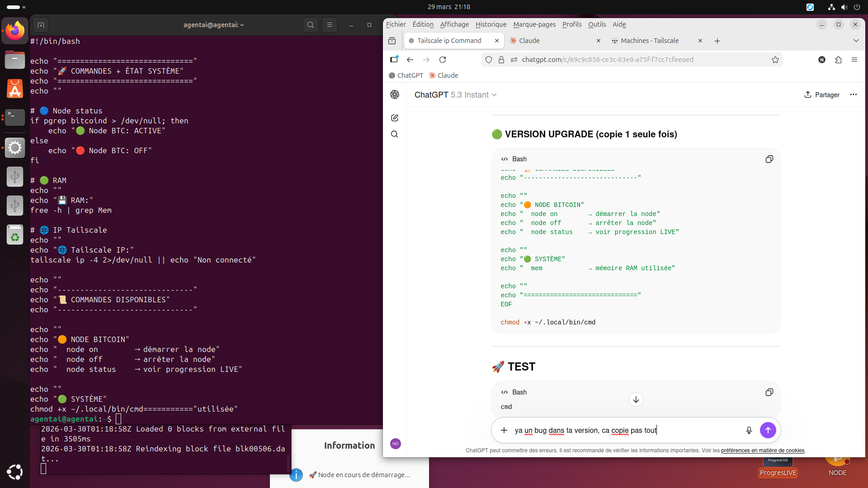Bookmark this page with star icon

[775, 60]
